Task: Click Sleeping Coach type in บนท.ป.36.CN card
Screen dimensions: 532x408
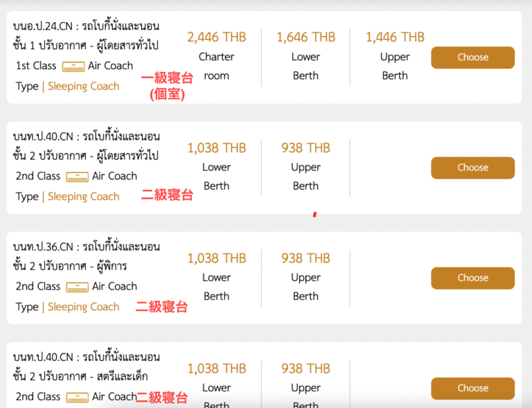Action: (x=83, y=307)
